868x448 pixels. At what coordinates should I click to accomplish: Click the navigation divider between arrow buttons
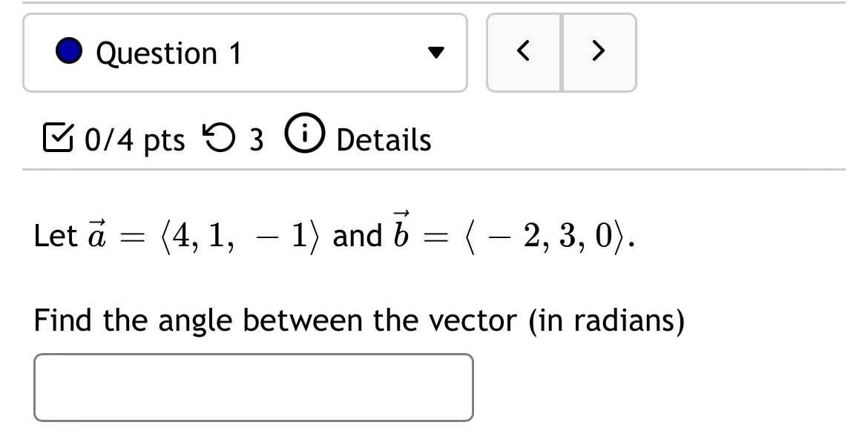(562, 52)
